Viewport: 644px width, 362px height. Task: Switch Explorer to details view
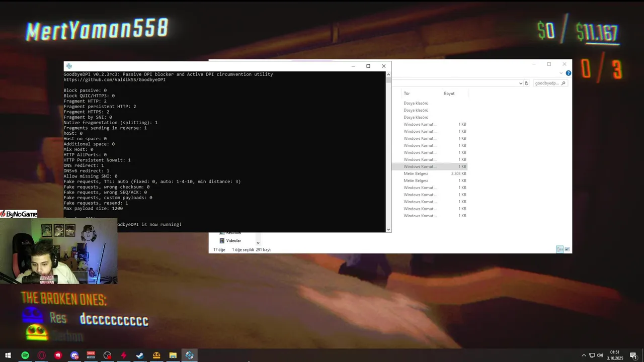tap(559, 249)
